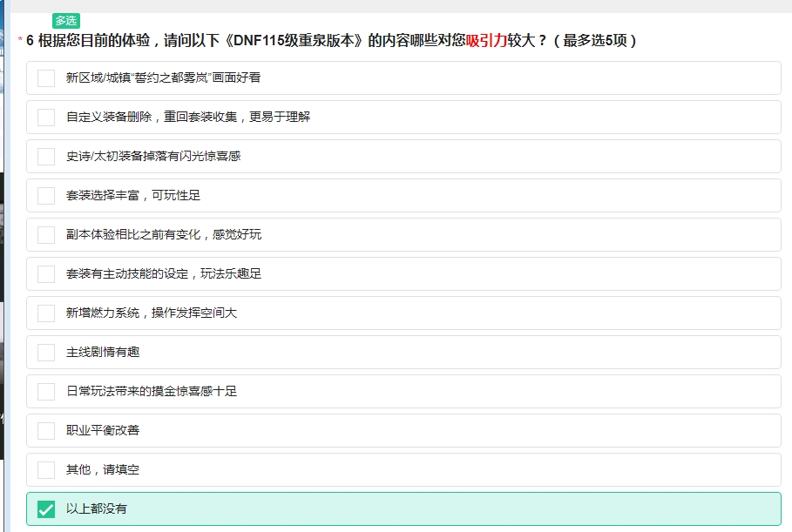This screenshot has height=532, width=792.
Task: Click the 主线剧情有趣 option text
Action: 103,352
